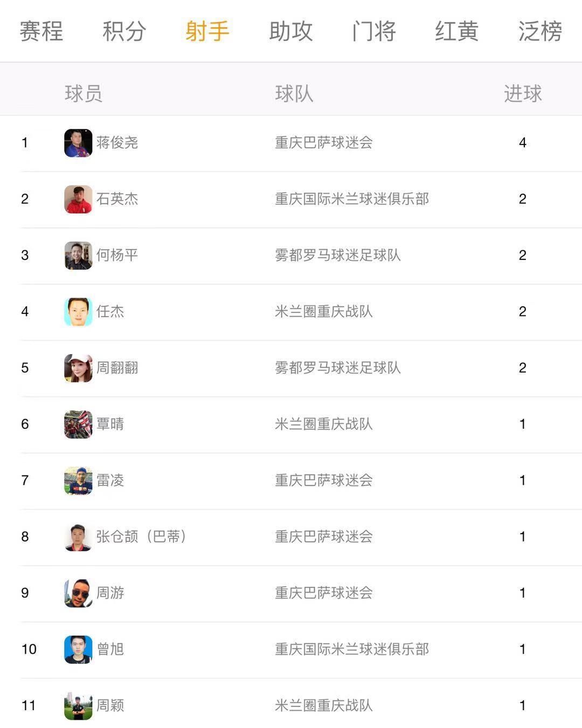Screen dimensions: 582x728
Task: Open 米兰圈重庆战队 team in 任杰's row
Action: [x=324, y=311]
